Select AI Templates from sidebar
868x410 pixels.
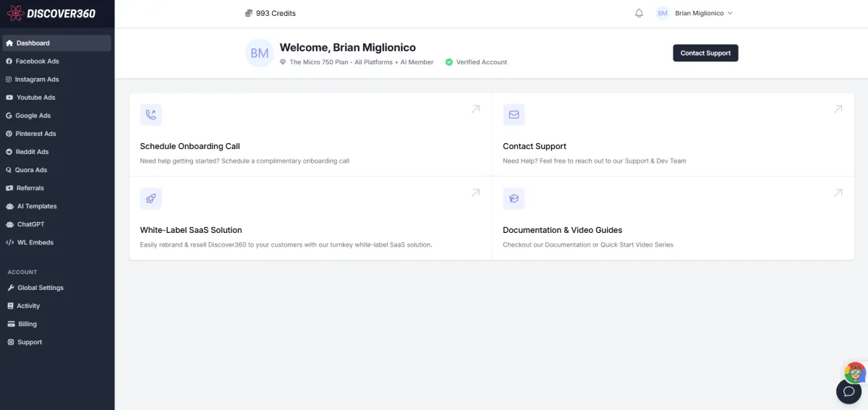[36, 206]
